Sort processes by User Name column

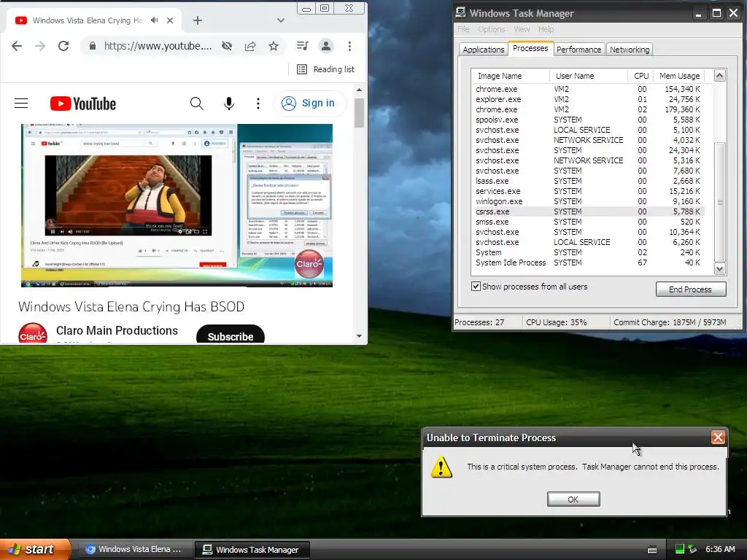[x=589, y=76]
